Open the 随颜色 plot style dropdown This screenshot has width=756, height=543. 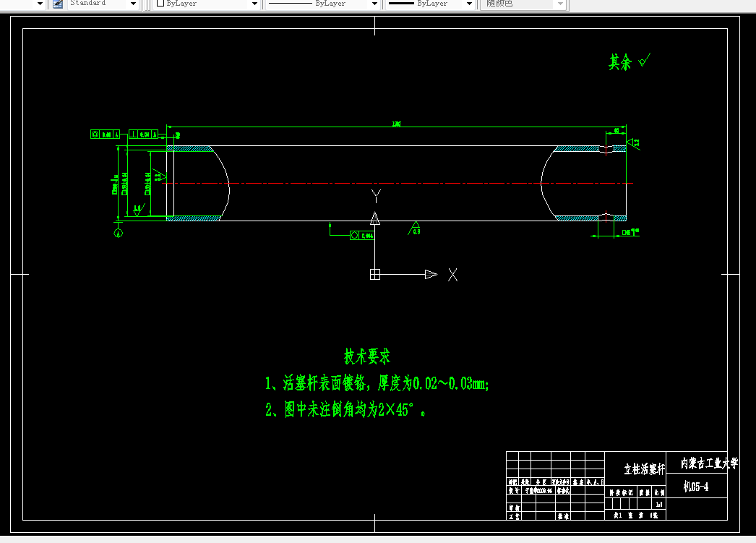click(x=560, y=4)
